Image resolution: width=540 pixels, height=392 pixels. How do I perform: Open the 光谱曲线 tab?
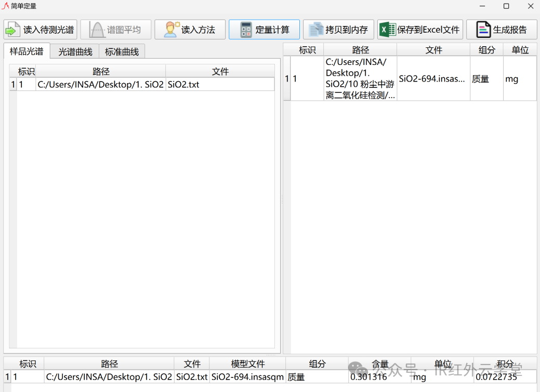[x=75, y=51]
